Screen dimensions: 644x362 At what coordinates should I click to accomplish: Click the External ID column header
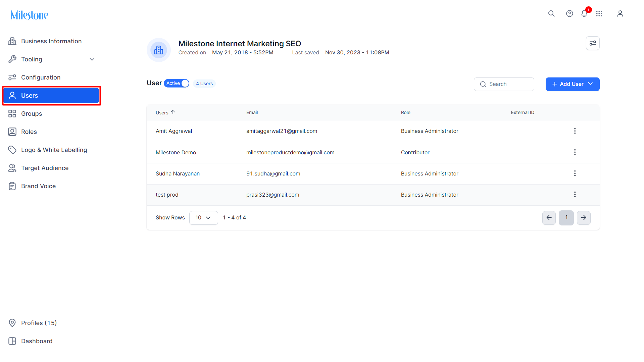[x=523, y=113]
